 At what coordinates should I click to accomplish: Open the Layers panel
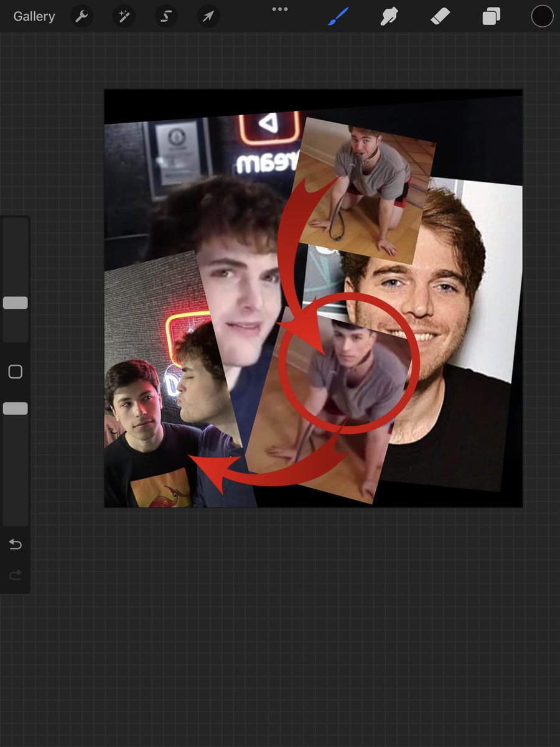(491, 17)
